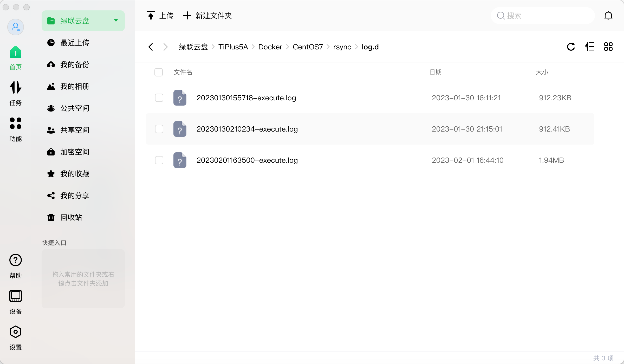Switch to grid view layout
This screenshot has height=364, width=624.
click(608, 47)
